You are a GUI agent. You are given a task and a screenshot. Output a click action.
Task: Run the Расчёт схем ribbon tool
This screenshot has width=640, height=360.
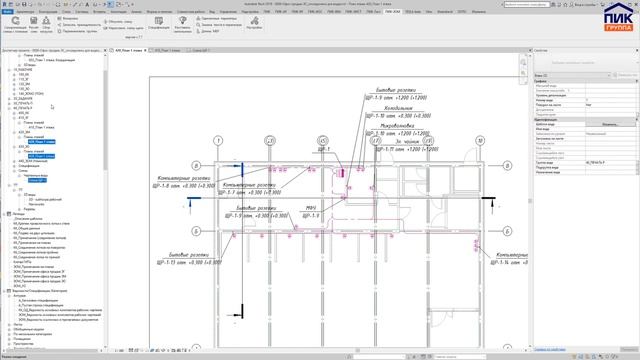point(34,24)
